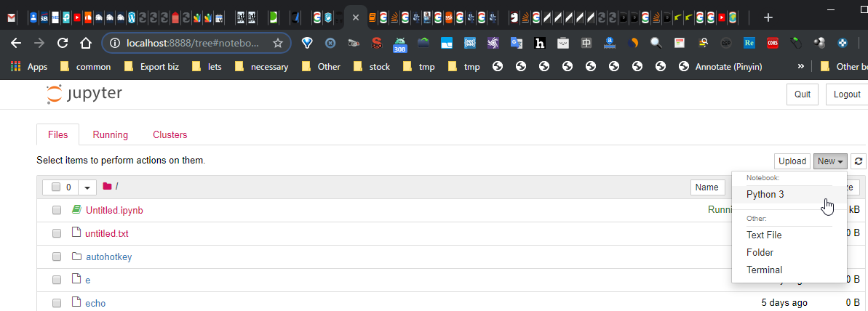Click the browser home icon
Screen dimensions: 868x311
(86, 43)
